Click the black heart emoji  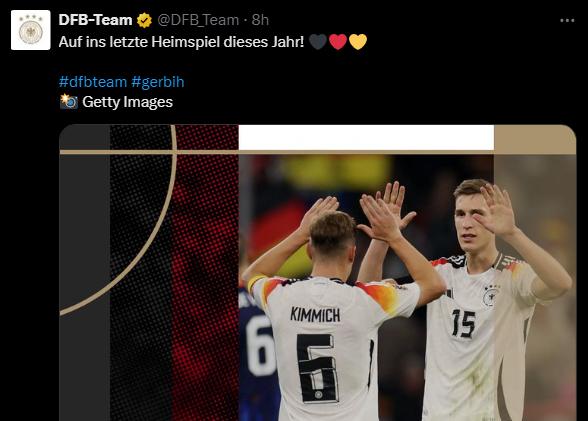[318, 42]
